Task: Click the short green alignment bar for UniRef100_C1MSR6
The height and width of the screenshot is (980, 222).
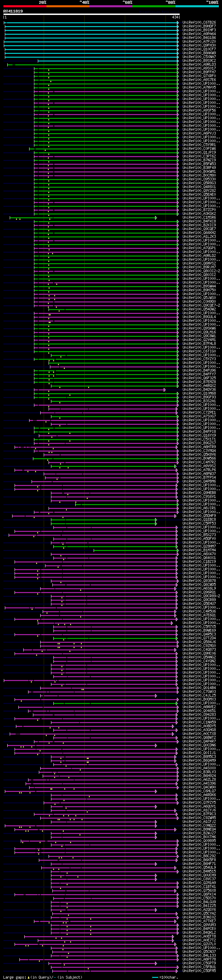Action: click(x=83, y=218)
